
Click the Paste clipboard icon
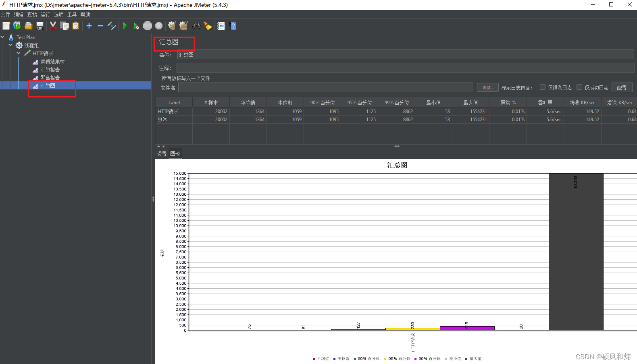click(75, 26)
